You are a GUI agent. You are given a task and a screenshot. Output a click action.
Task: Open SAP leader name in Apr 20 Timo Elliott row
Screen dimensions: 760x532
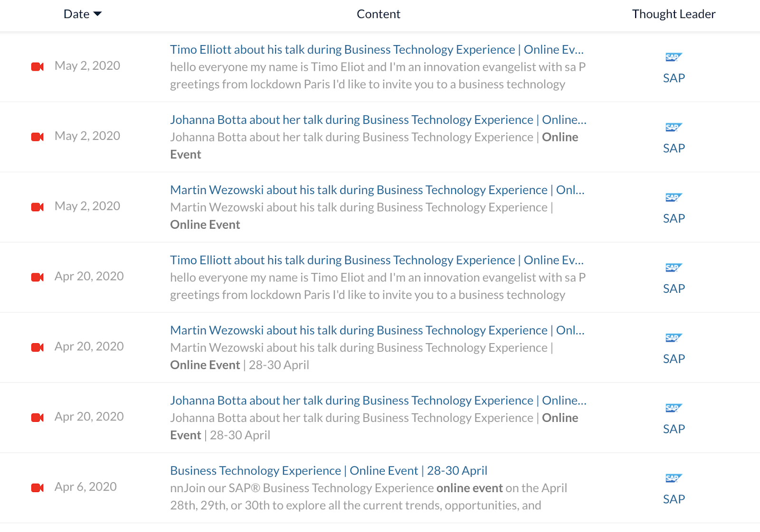tap(674, 289)
